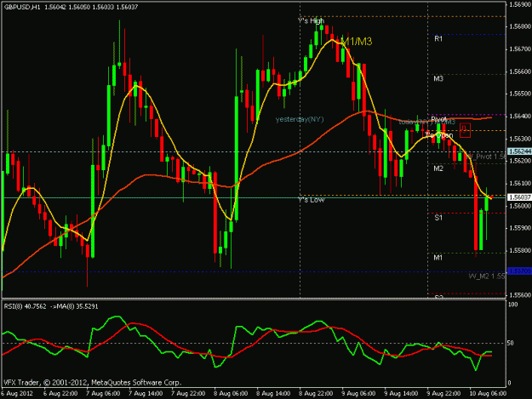Click the 9 Aug 14:00 time label
Image resolution: width=532 pixels, height=399 pixels.
coord(401,394)
